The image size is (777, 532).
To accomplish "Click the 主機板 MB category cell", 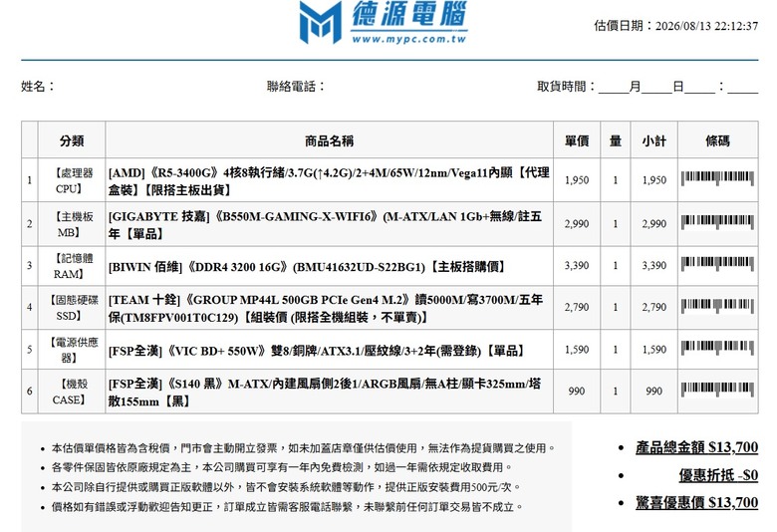I will pos(72,224).
